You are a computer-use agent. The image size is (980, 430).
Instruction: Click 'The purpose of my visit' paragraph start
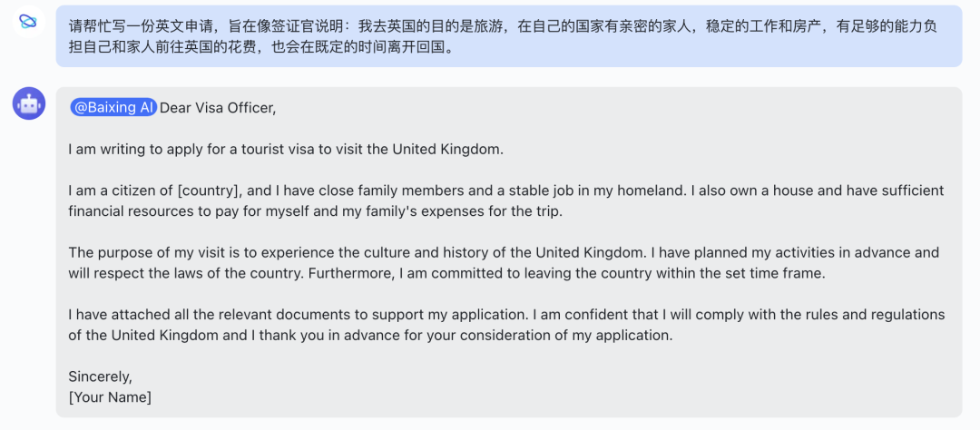[145, 252]
